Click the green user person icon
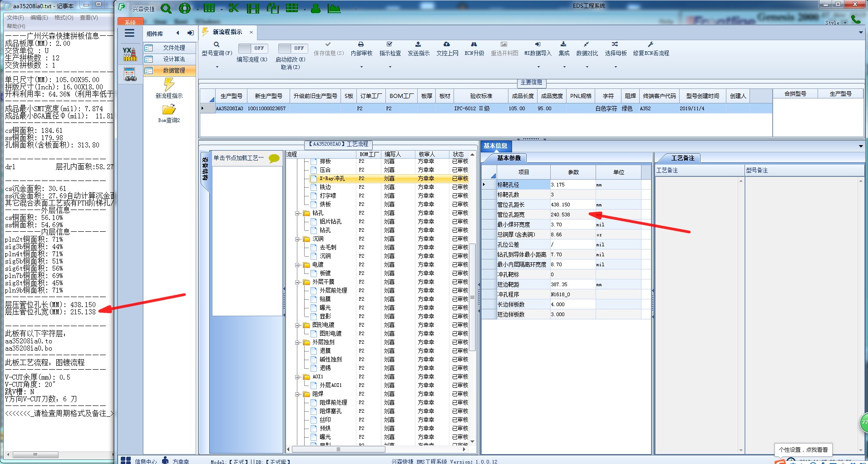The width and height of the screenshot is (868, 464). tap(316, 8)
